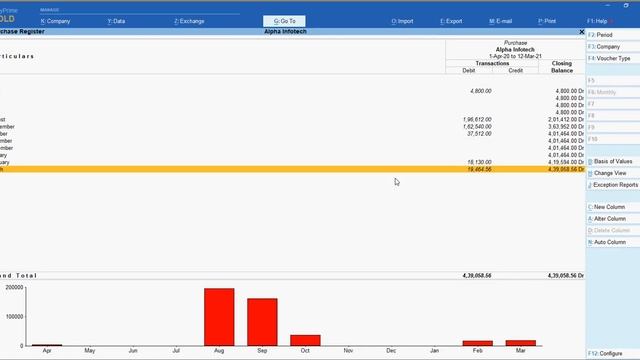This screenshot has height=360, width=640.
Task: Click Grand Total debit 4,39,058.56
Action: pos(477,276)
